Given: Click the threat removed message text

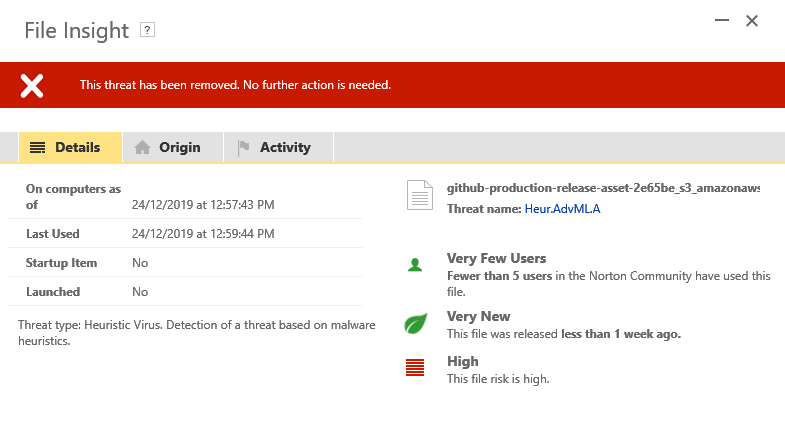Looking at the screenshot, I should [x=235, y=85].
